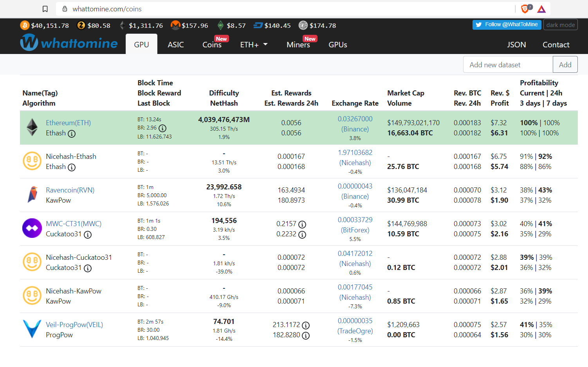Click the Ethereum Classic green icon
The height and width of the screenshot is (367, 588).
[x=220, y=25]
